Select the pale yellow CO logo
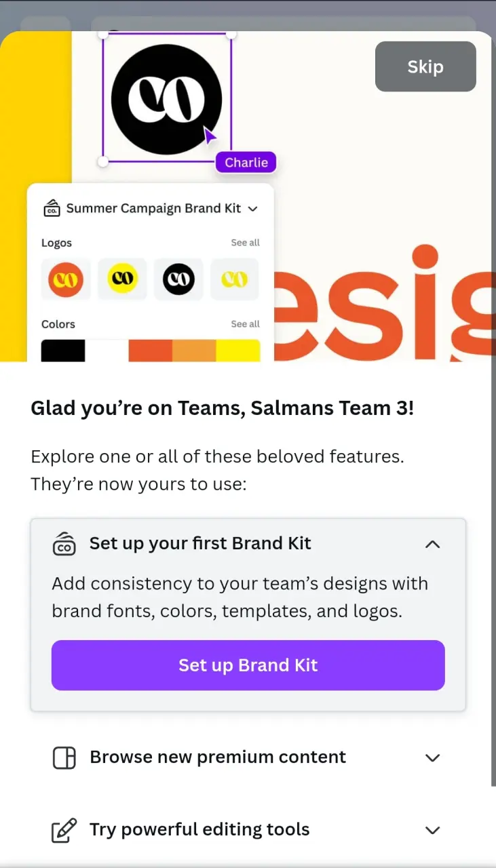Screen dimensions: 496x868 [x=235, y=279]
